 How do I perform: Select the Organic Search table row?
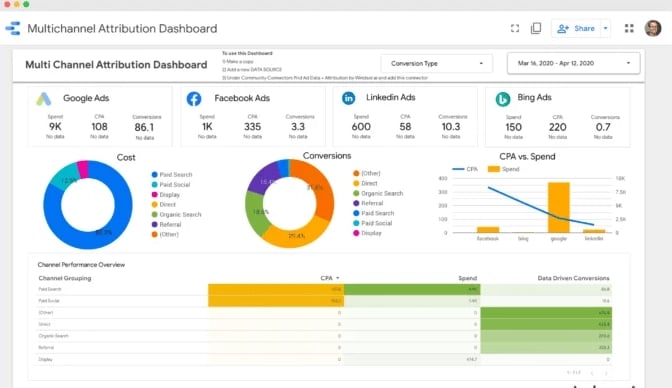coord(324,336)
